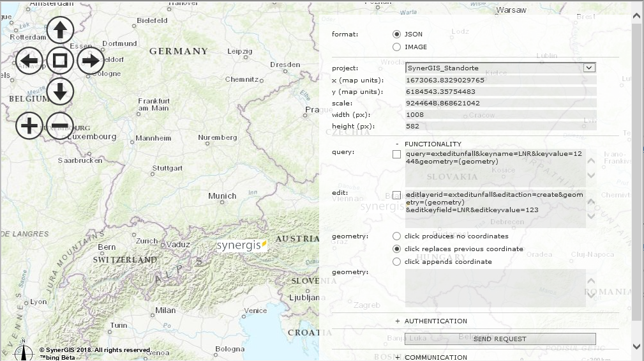Enable the edit checkbox
The height and width of the screenshot is (361, 644).
point(397,196)
